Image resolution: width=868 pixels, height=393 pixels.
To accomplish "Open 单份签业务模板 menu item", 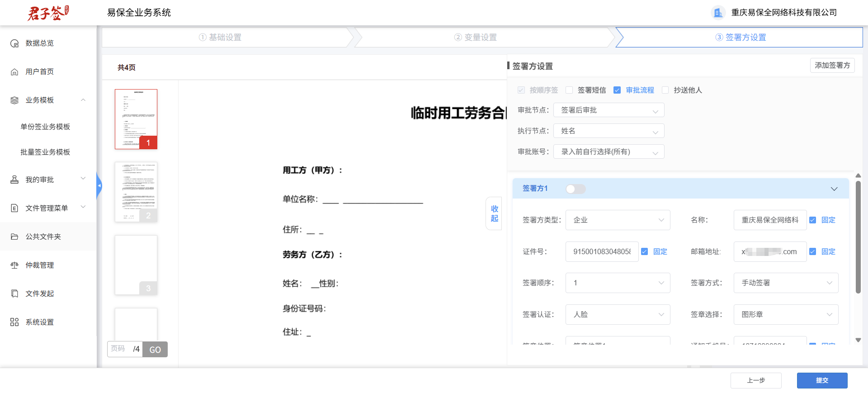I will pos(45,127).
